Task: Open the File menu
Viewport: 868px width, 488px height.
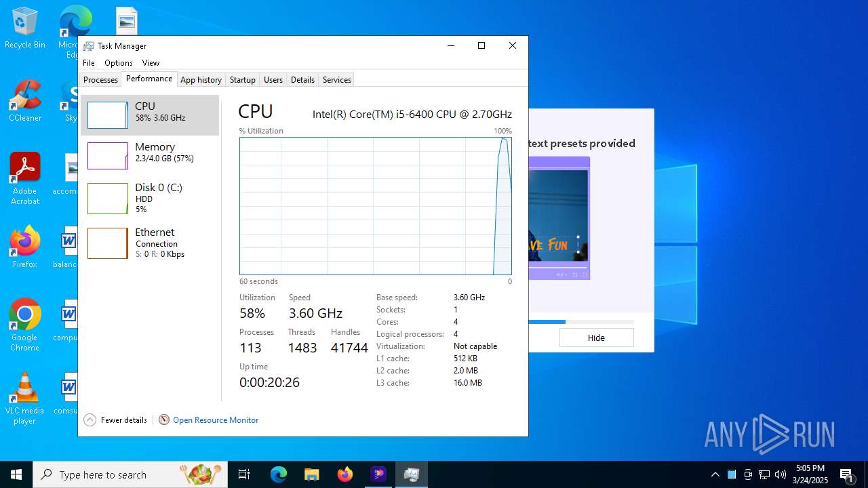Action: [x=89, y=63]
